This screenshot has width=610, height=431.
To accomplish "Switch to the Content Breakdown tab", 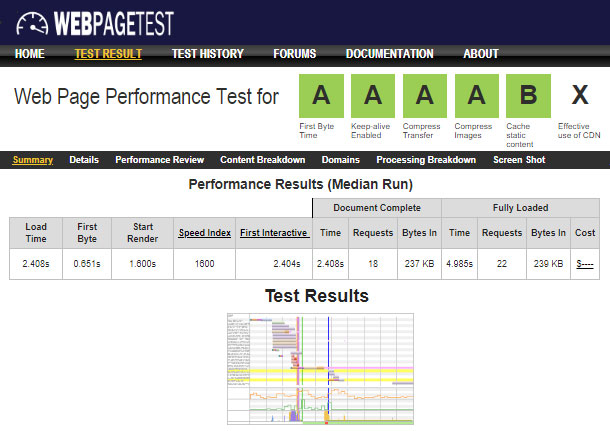I will (263, 160).
